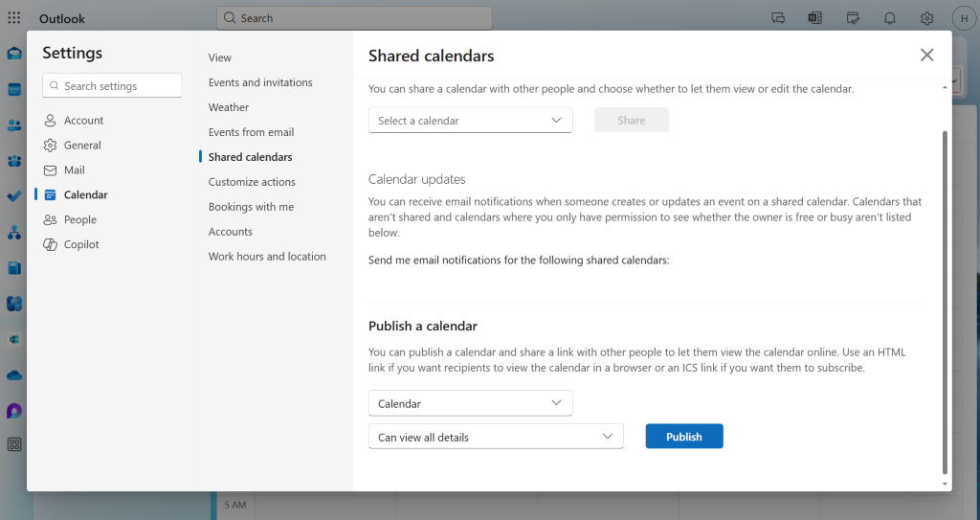Screen dimensions: 980x520
Task: Open Teams chat icon in top bar
Action: (778, 18)
